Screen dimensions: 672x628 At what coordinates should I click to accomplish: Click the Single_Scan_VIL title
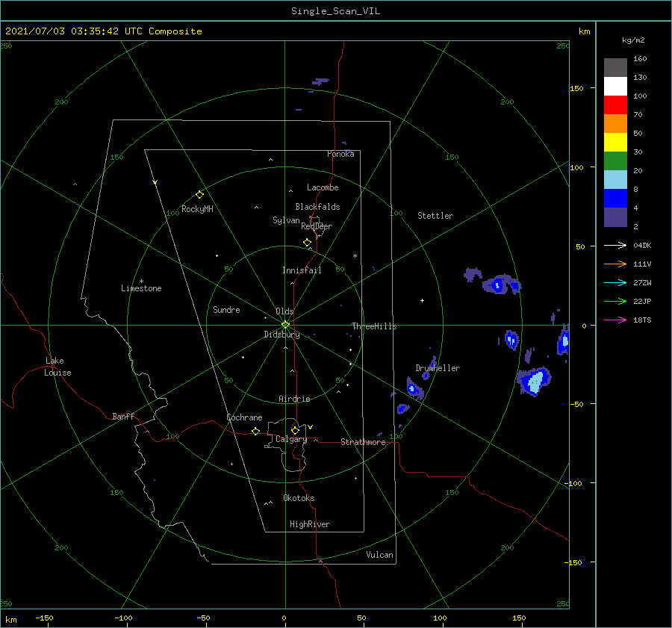[x=335, y=11]
